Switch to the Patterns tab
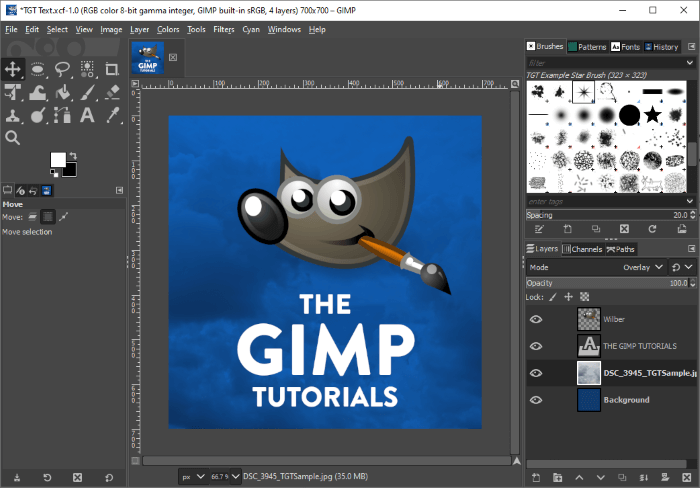The width and height of the screenshot is (700, 488). point(588,47)
